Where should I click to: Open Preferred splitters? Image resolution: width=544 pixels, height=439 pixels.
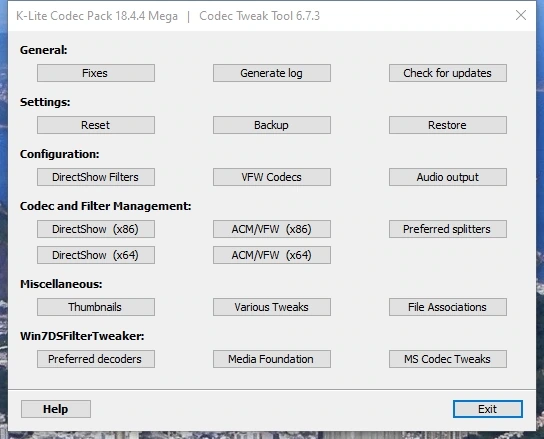[448, 229]
